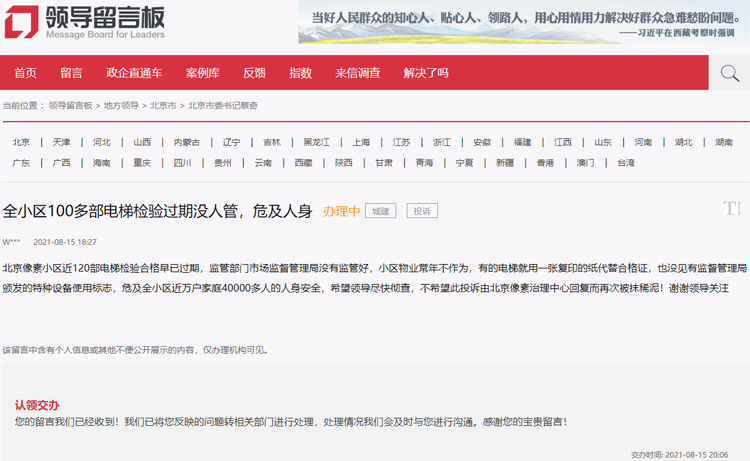This screenshot has width=750, height=461.
Task: Click the 北京市 breadcrumb link
Action: 163,105
